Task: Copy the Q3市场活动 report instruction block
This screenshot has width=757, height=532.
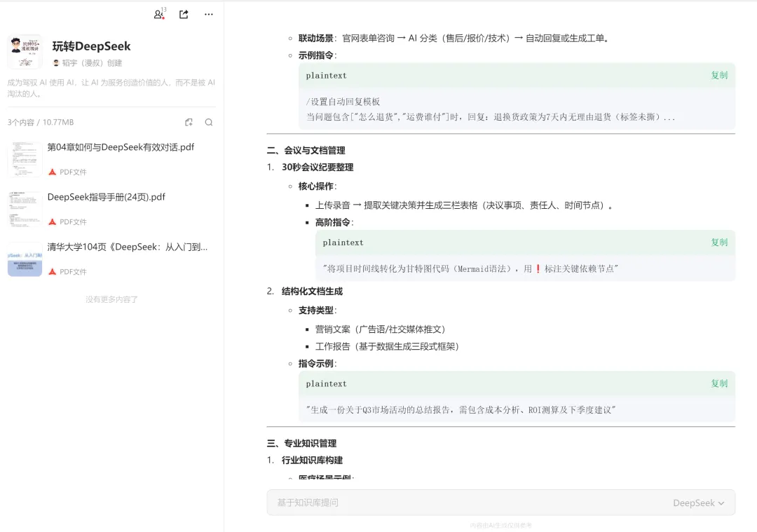Action: point(719,384)
